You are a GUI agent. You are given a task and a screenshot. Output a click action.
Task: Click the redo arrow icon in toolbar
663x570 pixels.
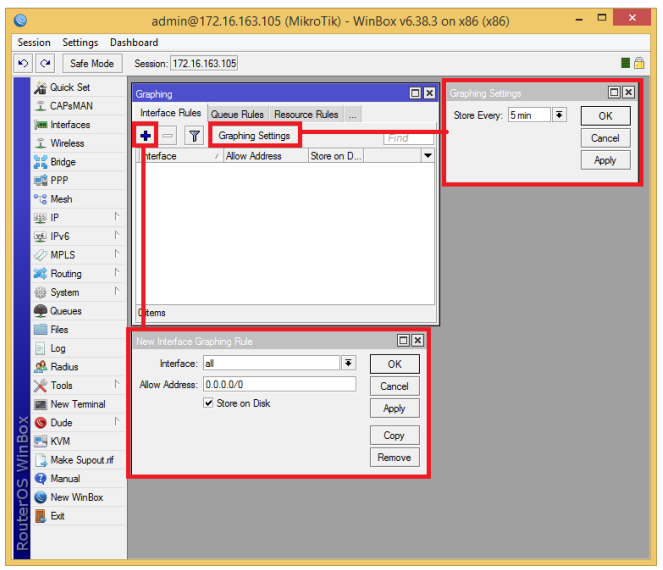pos(45,63)
